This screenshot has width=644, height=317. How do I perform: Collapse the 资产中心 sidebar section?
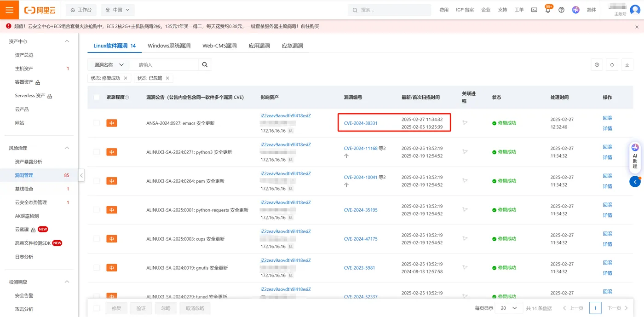(67, 41)
